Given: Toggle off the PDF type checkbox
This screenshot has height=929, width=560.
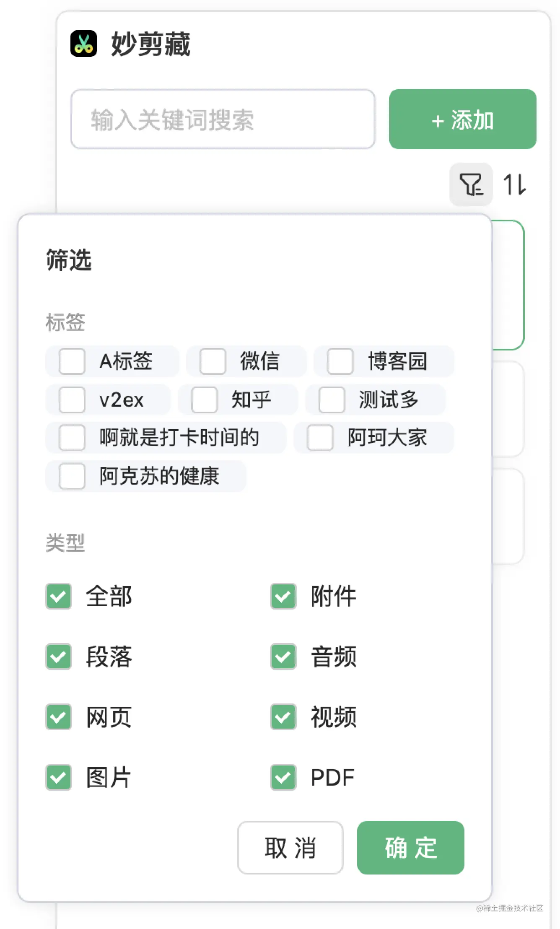Looking at the screenshot, I should tap(283, 777).
